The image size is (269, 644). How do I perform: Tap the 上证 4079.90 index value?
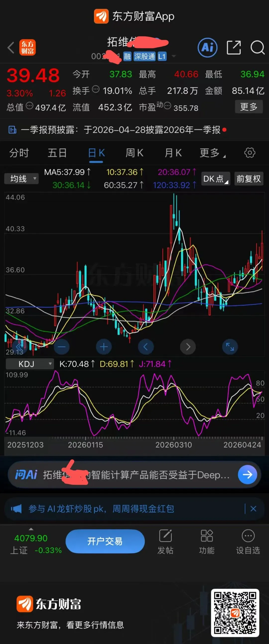[31, 538]
